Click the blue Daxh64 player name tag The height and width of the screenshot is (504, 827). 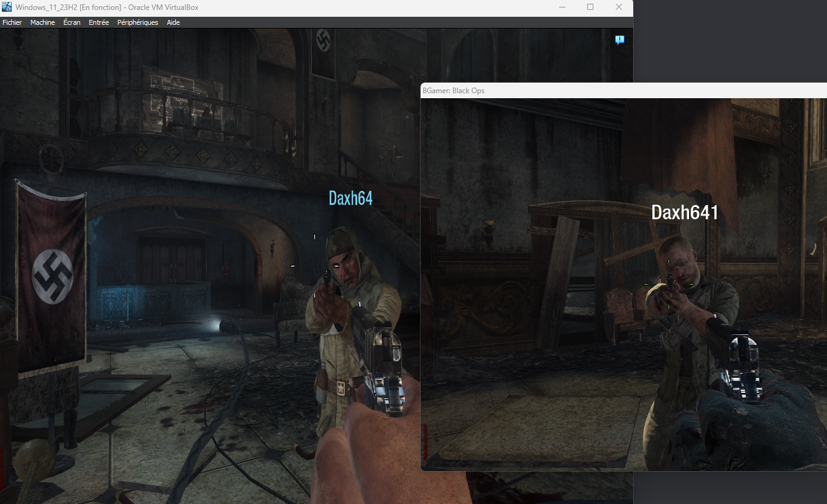[350, 198]
